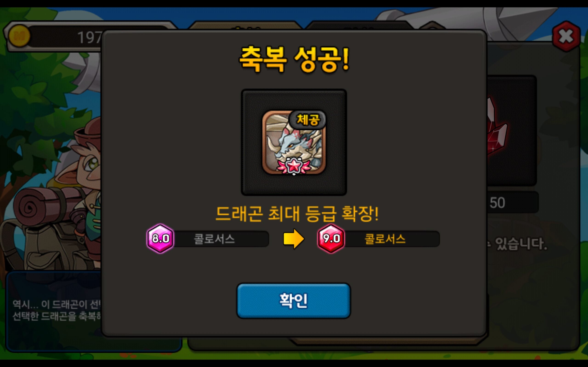The width and height of the screenshot is (588, 367).
Task: Tap the 체공 label badge on the dragon
Action: coord(308,120)
